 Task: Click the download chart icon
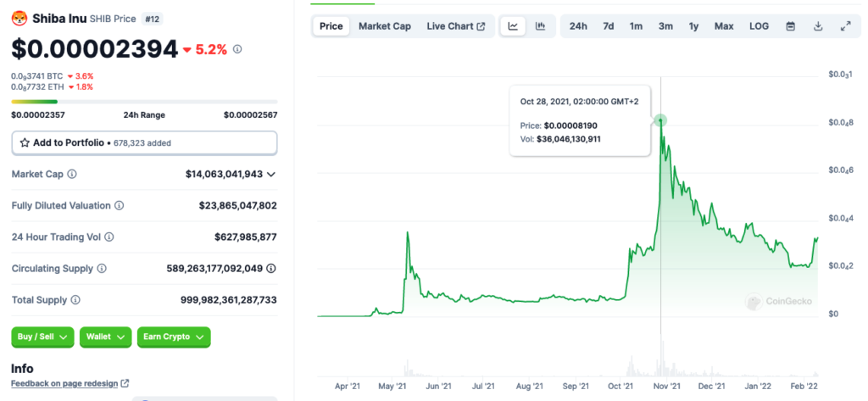(818, 26)
